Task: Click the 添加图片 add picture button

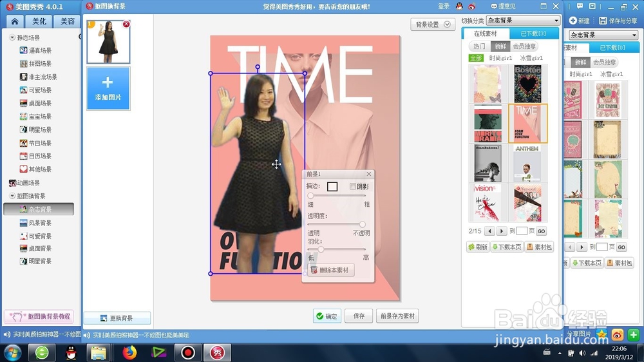Action: pyautogui.click(x=108, y=88)
